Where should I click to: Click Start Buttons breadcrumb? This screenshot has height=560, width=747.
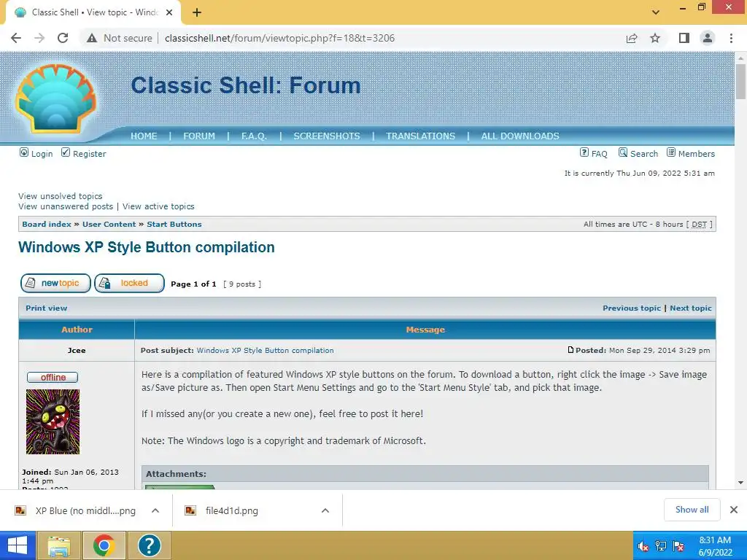click(174, 225)
